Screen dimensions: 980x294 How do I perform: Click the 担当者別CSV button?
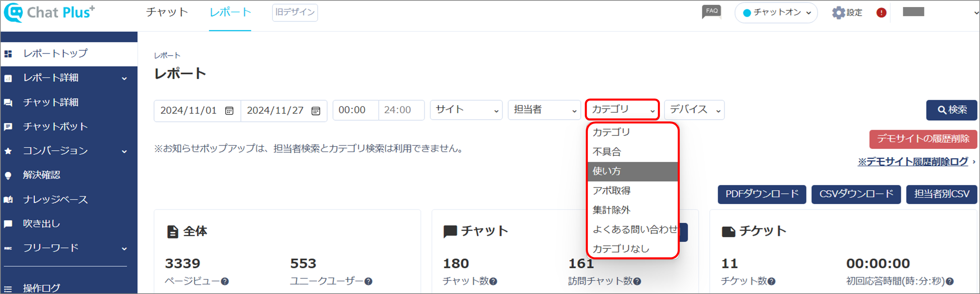tap(942, 194)
